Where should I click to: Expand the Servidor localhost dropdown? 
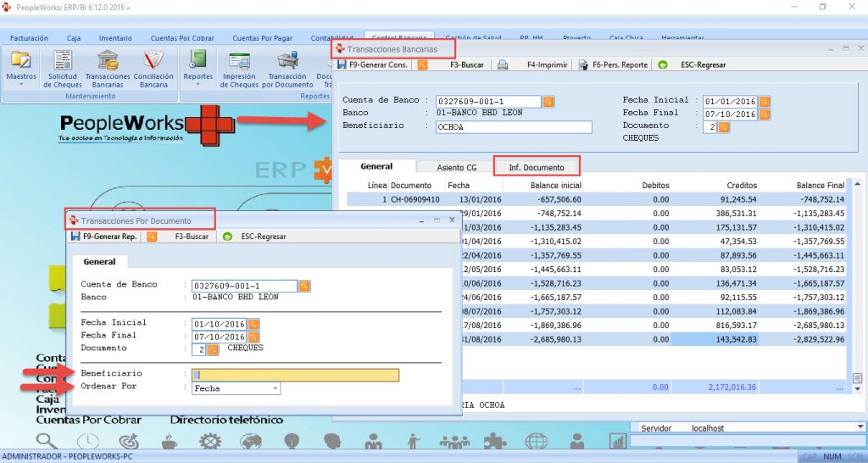[x=860, y=427]
